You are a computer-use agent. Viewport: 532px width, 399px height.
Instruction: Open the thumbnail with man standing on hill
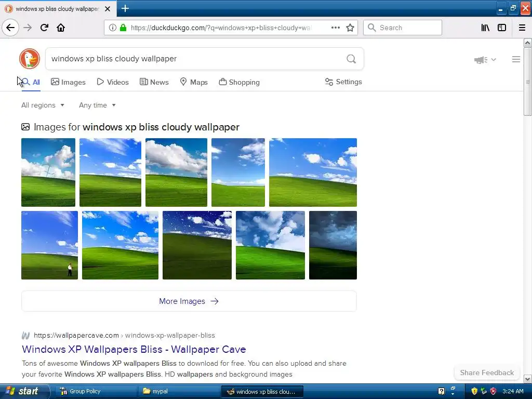tap(49, 245)
